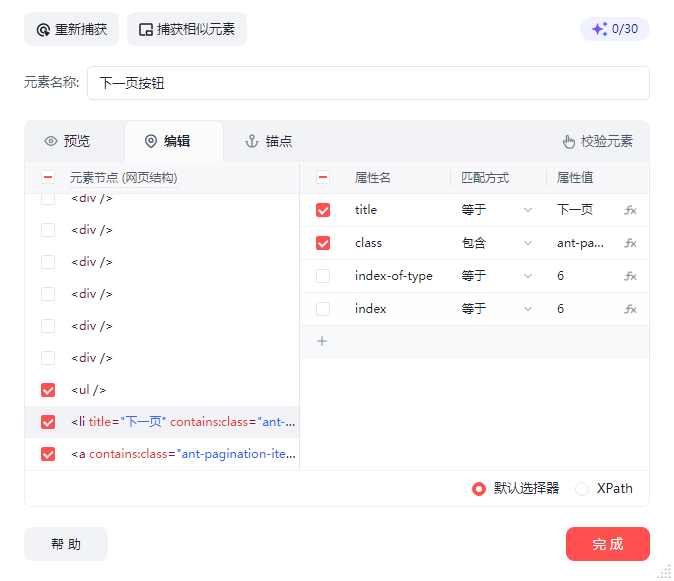
Task: Click the 下一页 attribute value of title
Action: coord(575,210)
